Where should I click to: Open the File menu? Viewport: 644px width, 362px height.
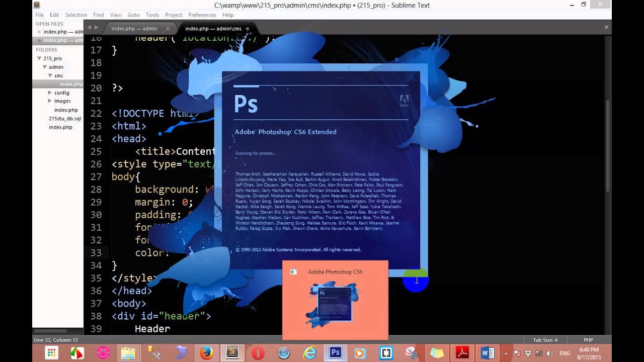[x=39, y=15]
